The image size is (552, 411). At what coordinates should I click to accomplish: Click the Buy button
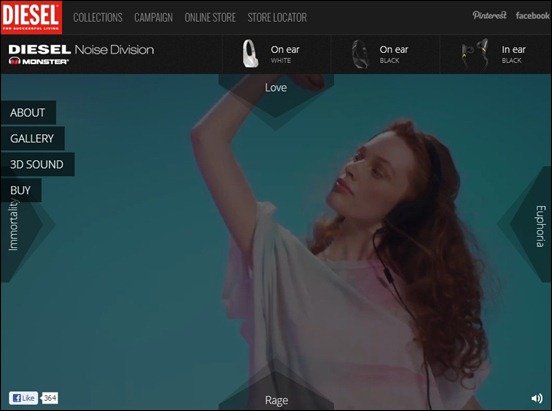(x=21, y=190)
